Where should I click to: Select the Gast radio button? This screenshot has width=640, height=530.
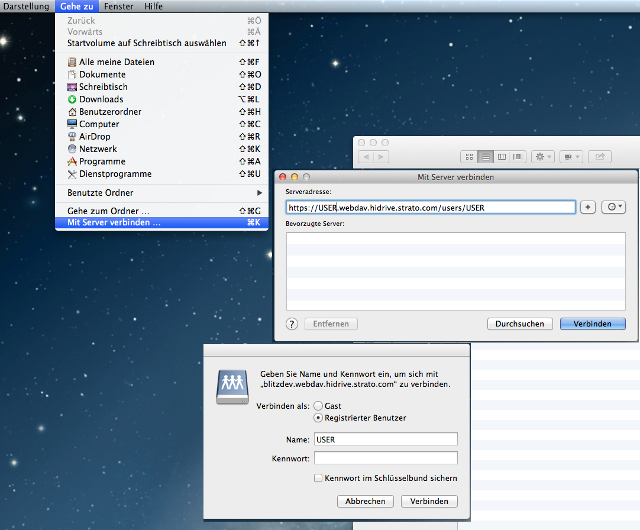(x=318, y=406)
